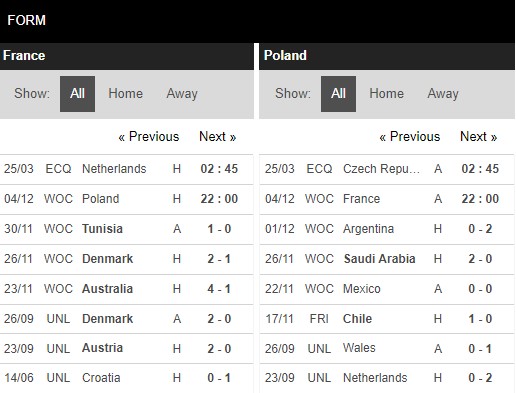This screenshot has width=516, height=393.
Task: Open Poland's Wales 0-1 match
Action: [387, 349]
